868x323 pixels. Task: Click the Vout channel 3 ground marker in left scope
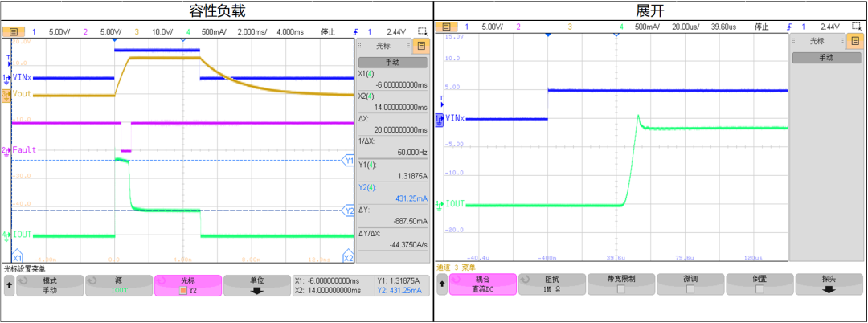(6, 95)
